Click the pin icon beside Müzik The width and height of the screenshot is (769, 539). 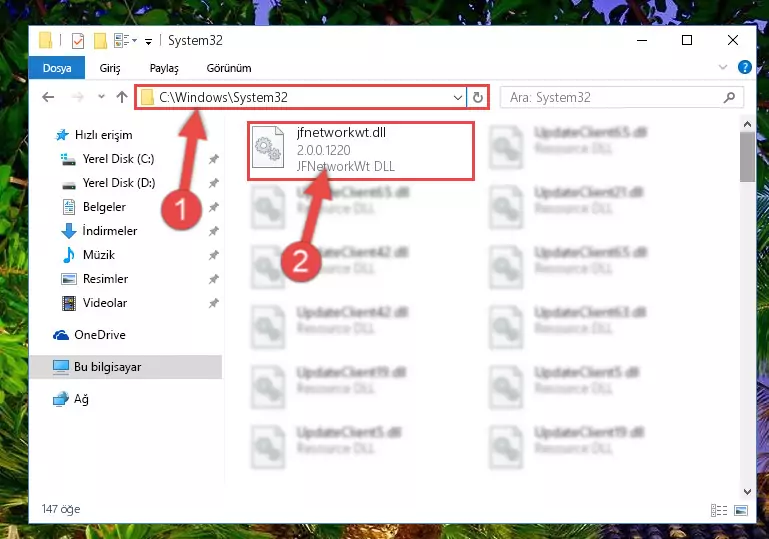[x=213, y=255]
